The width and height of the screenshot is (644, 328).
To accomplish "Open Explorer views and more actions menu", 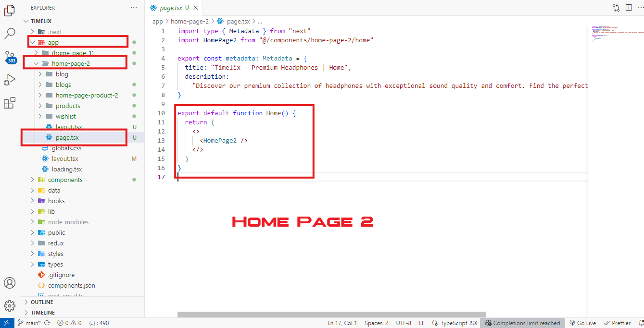I will (x=134, y=8).
